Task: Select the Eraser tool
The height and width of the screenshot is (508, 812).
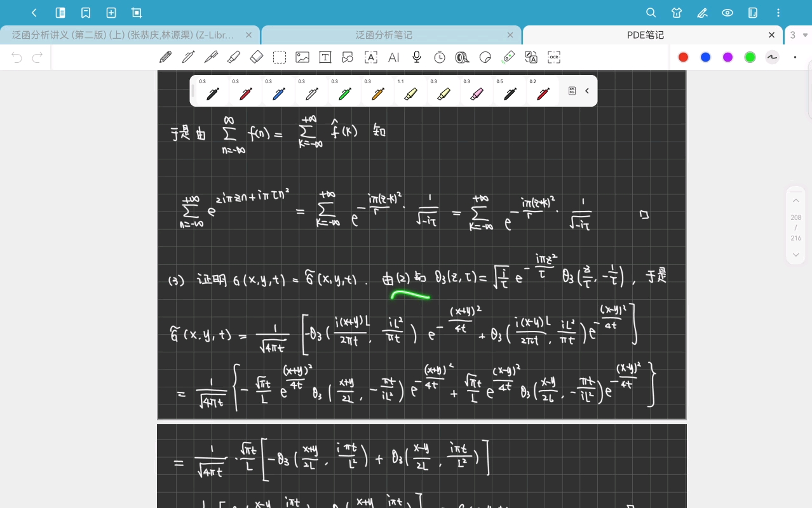Action: click(x=257, y=57)
